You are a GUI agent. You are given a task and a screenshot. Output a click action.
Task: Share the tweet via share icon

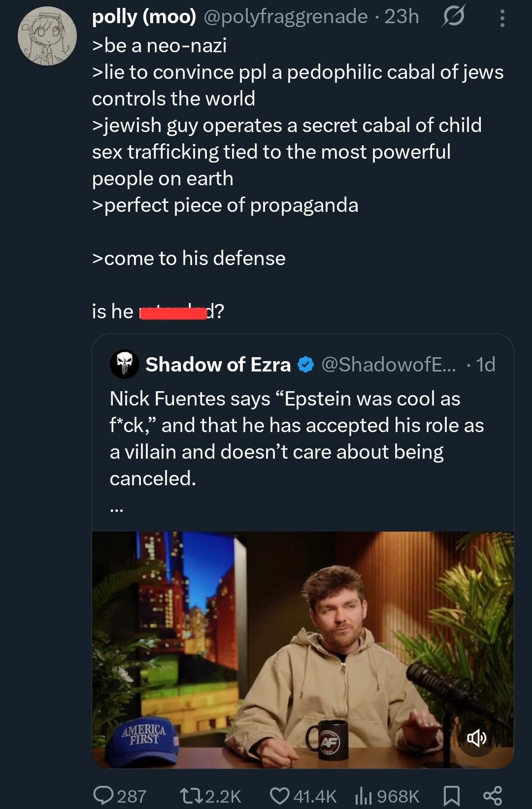pos(493,796)
